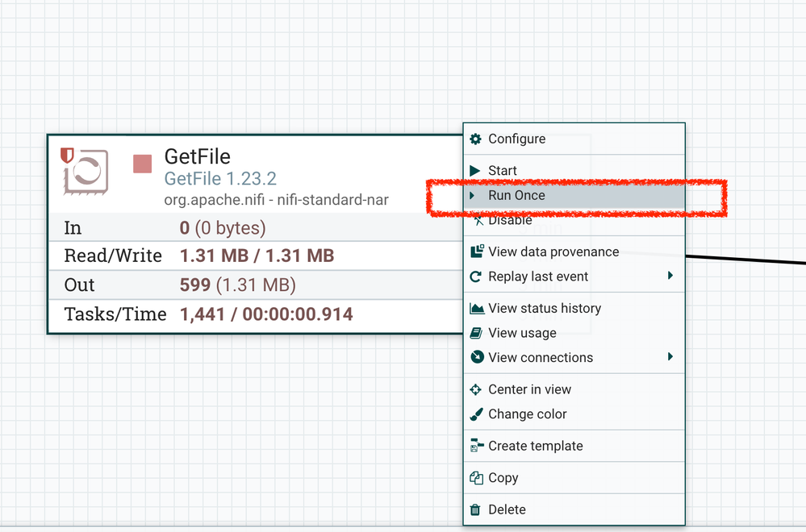Image resolution: width=806 pixels, height=532 pixels.
Task: Click the data provenance icon
Action: point(477,251)
